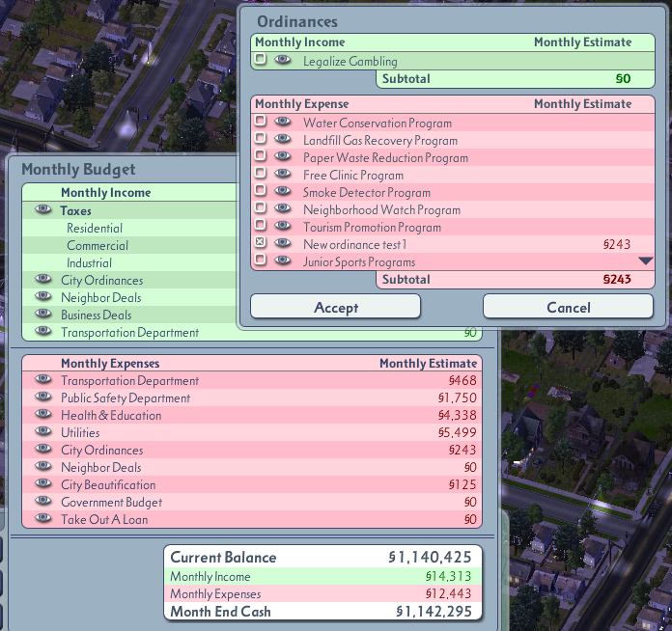This screenshot has height=631, width=672.
Task: Open income Neighbor Deals eye icon
Action: click(42, 296)
